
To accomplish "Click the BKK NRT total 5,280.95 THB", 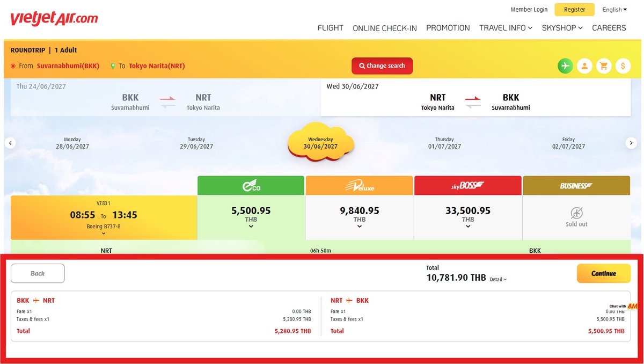I will pos(292,331).
